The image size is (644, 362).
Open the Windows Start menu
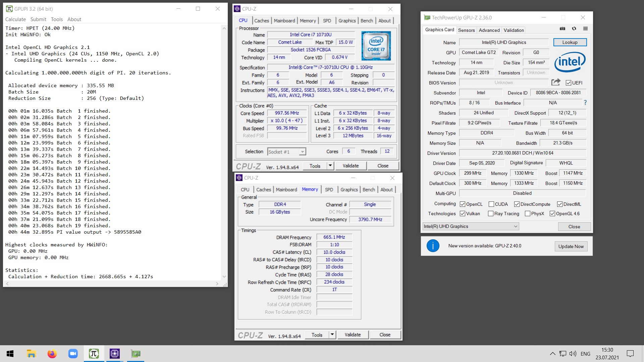[10, 354]
